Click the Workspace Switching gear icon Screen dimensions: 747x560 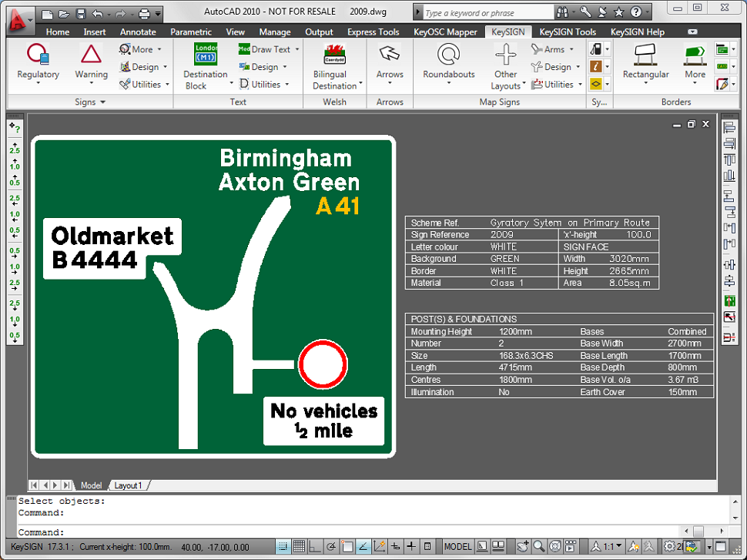(670, 547)
